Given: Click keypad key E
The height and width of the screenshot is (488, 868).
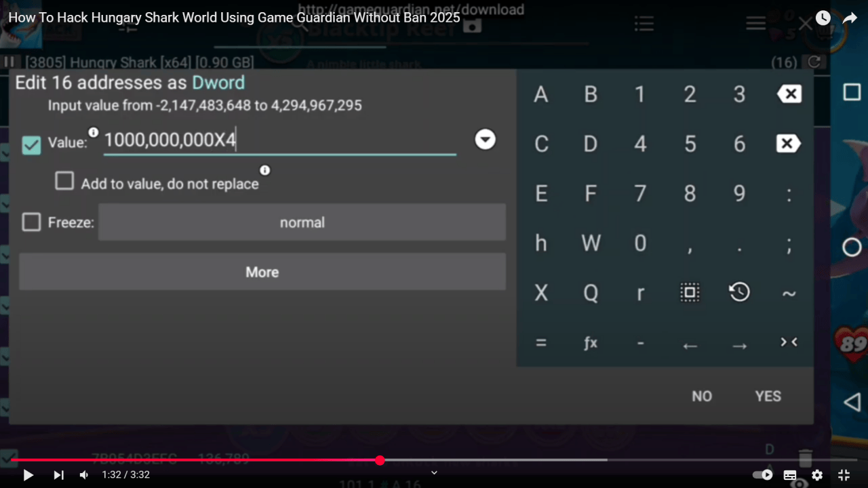Looking at the screenshot, I should point(540,194).
